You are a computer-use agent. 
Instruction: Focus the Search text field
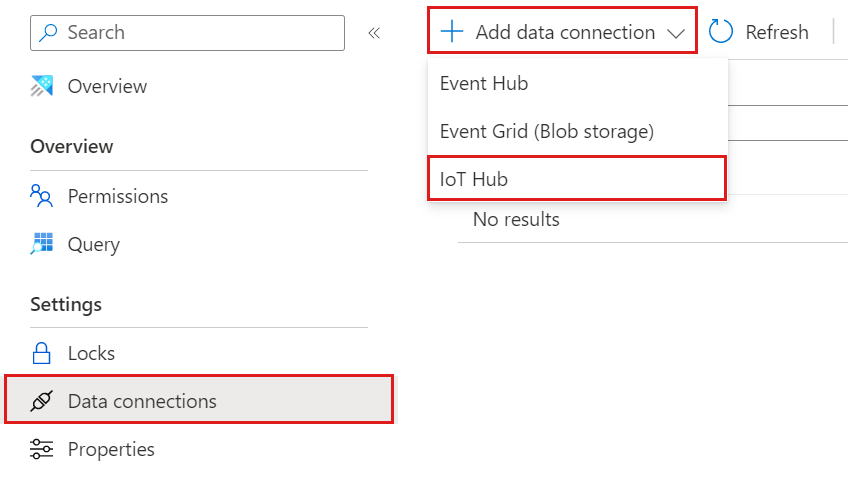[x=200, y=32]
